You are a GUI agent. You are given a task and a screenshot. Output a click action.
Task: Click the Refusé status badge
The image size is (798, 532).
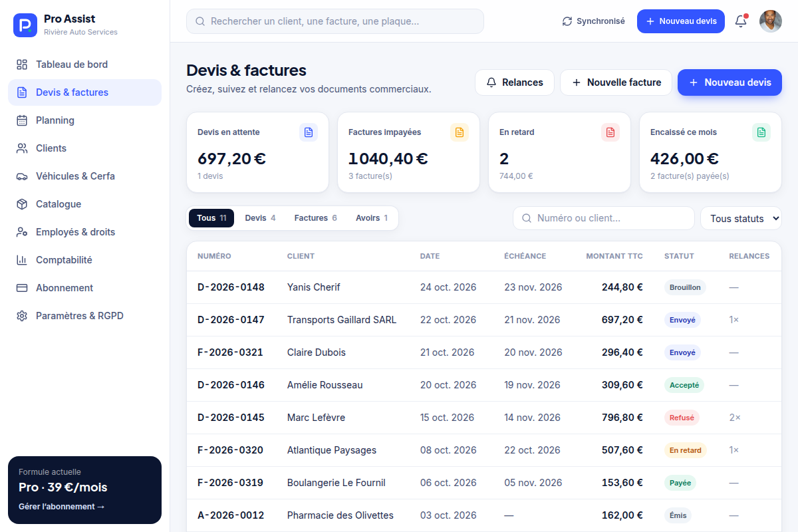tap(682, 418)
